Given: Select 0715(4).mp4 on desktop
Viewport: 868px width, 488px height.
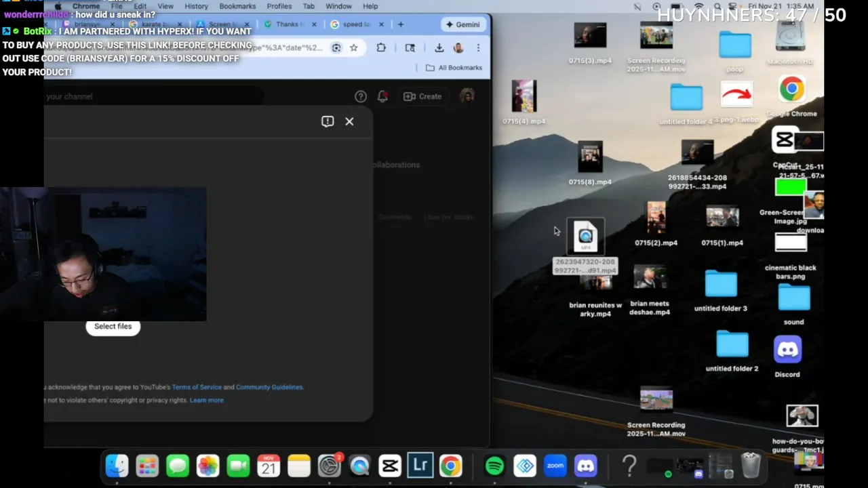Looking at the screenshot, I should 524,102.
